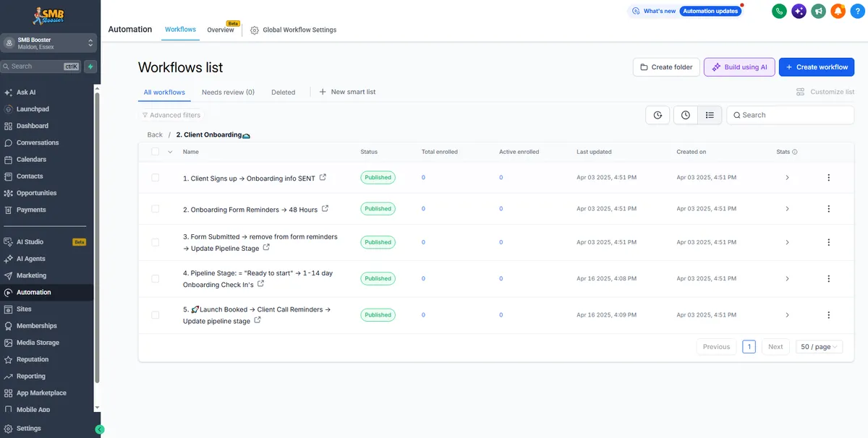Check the box for Form Submitted workflow

[156, 242]
